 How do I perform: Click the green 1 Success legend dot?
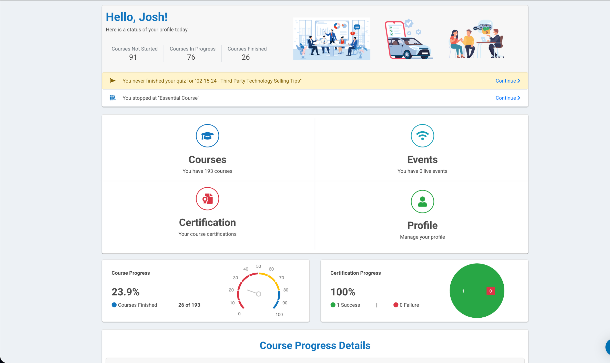pyautogui.click(x=333, y=305)
